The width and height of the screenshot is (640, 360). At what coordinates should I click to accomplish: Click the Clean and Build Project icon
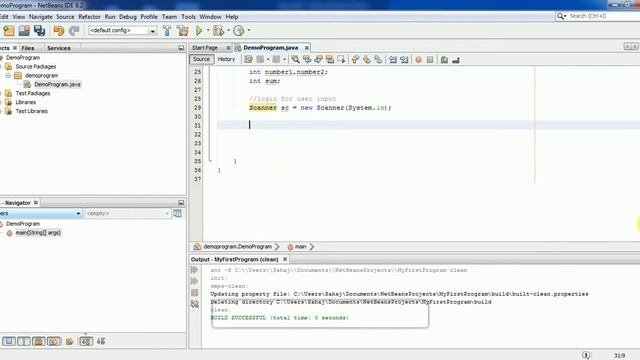pos(182,31)
